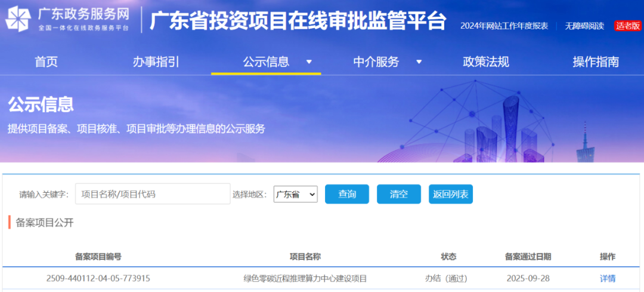Select project name 绿色零碳近程推理算力中心建设项目

[305, 278]
